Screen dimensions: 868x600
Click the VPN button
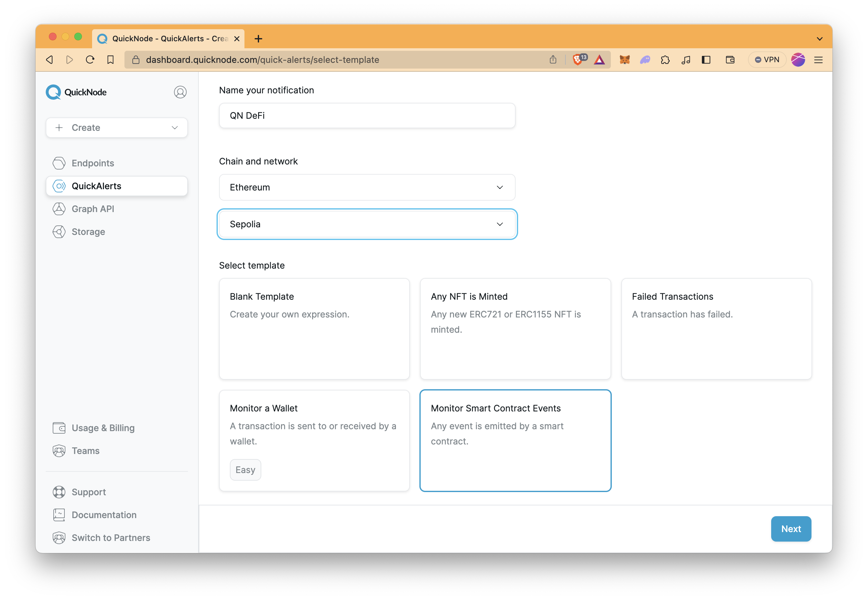(767, 60)
